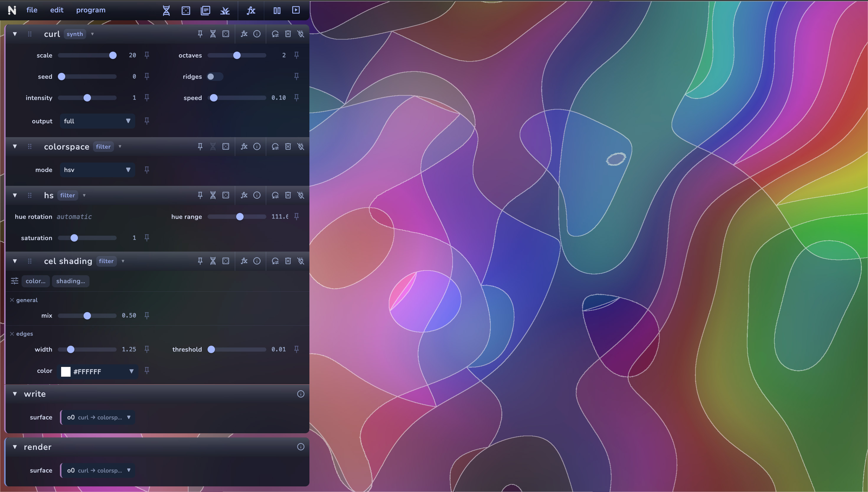Click the split view icon near the toolbar's right

pyautogui.click(x=277, y=11)
